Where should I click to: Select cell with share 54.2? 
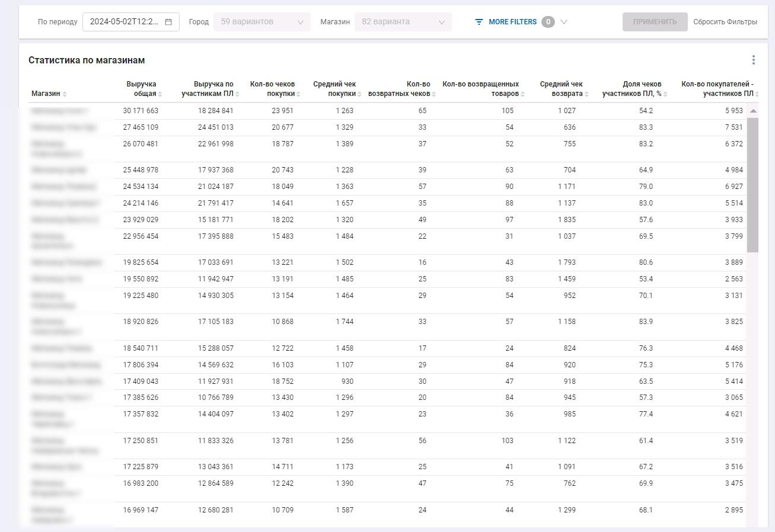(646, 111)
